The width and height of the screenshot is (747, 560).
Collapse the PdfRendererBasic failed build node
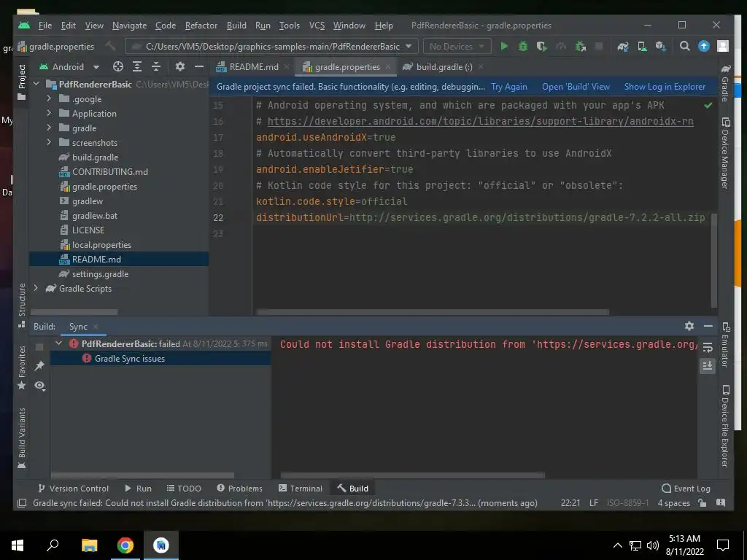point(58,343)
